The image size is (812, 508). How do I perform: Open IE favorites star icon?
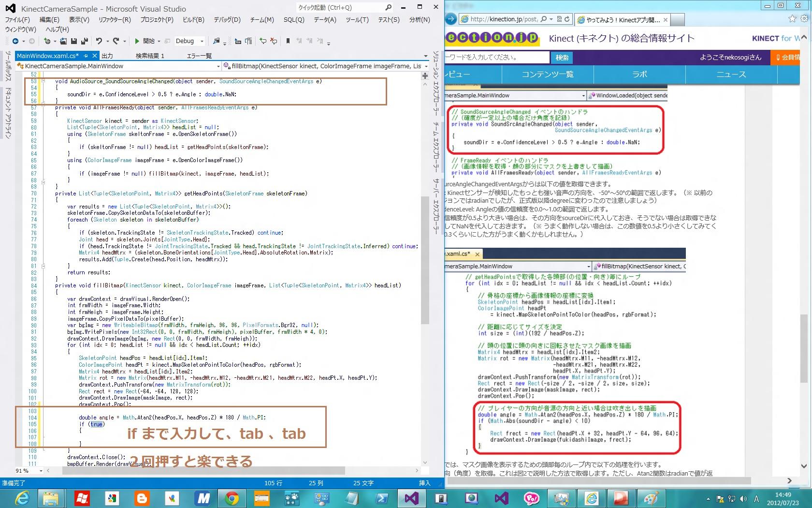point(792,19)
